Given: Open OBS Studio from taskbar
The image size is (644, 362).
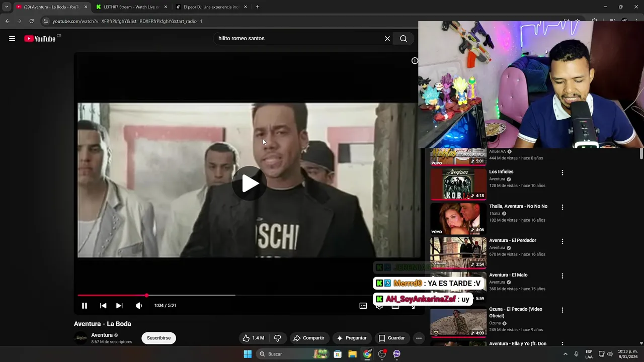Looking at the screenshot, I should click(382, 354).
